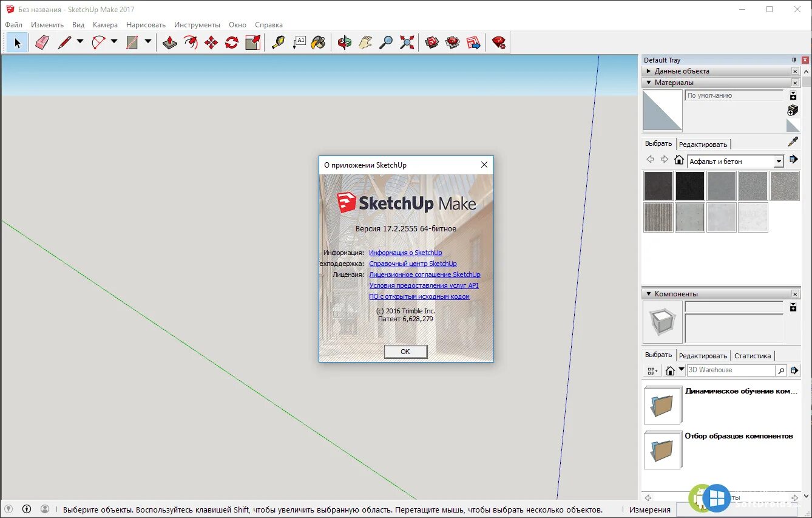812x518 pixels.
Task: Click the 3D Warehouse search field
Action: click(731, 370)
